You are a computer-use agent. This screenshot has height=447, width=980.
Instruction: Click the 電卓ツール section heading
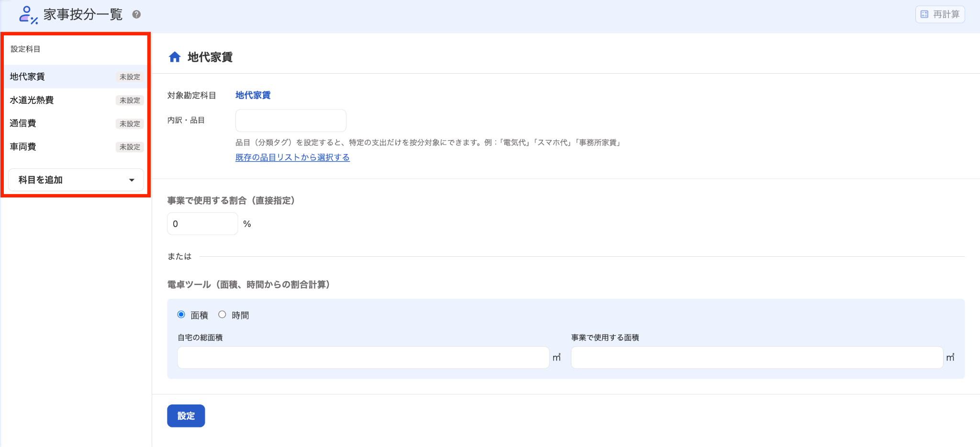(x=248, y=285)
